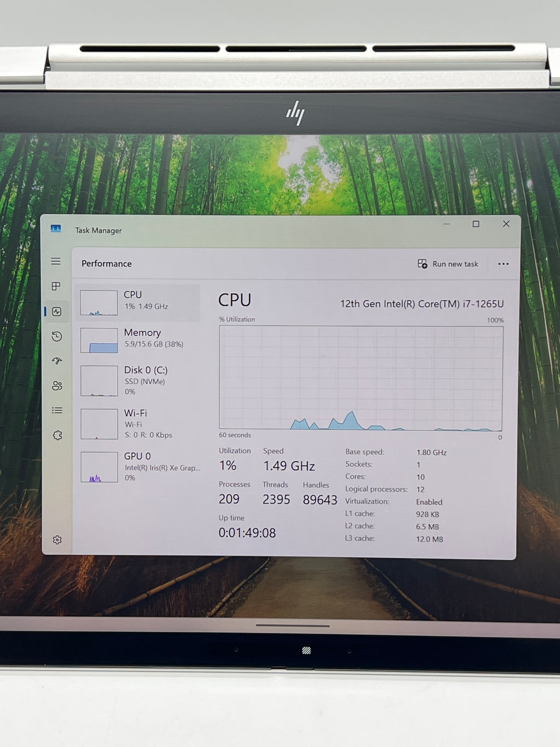Open the Users page icon
The width and height of the screenshot is (560, 747).
(x=57, y=386)
